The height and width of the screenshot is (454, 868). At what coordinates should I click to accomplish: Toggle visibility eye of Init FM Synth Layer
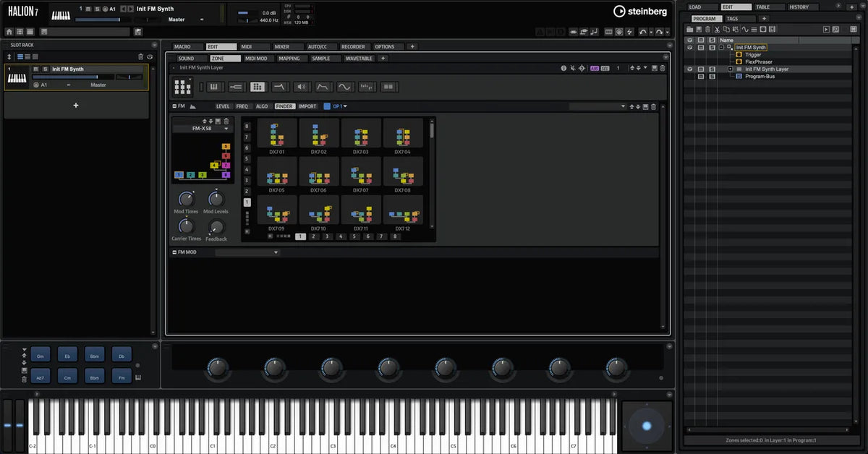(x=689, y=69)
